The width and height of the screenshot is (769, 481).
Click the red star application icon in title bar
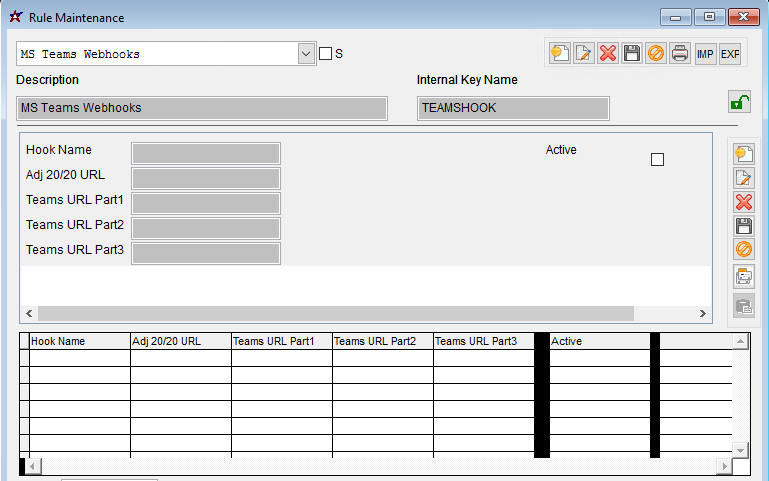click(16, 16)
